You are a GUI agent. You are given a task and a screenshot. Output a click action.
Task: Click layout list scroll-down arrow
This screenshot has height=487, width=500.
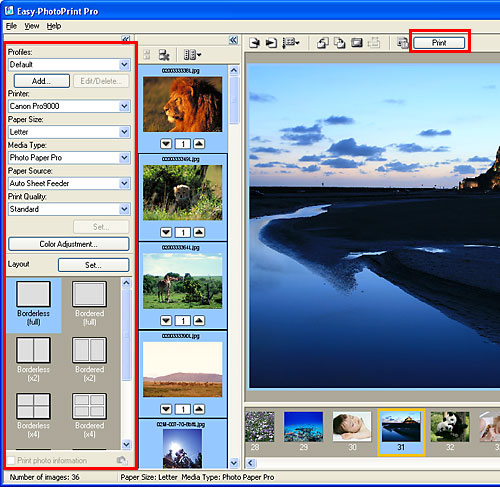point(126,444)
